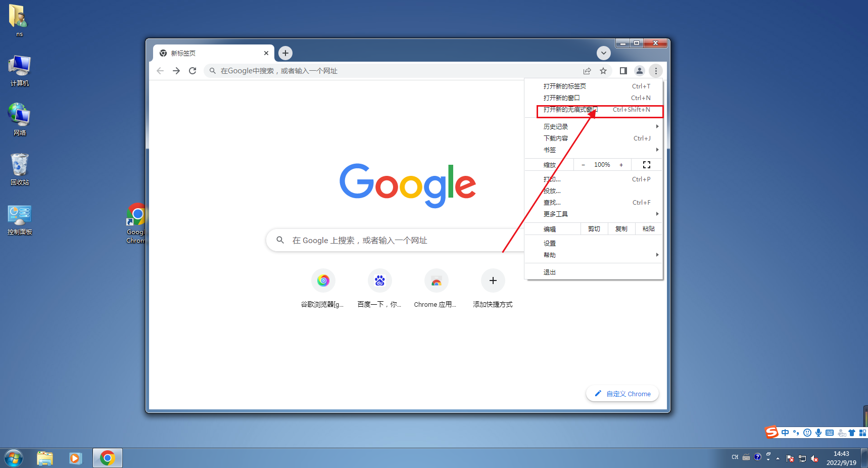Open 下载内容 menu item
The width and height of the screenshot is (868, 468).
point(594,138)
